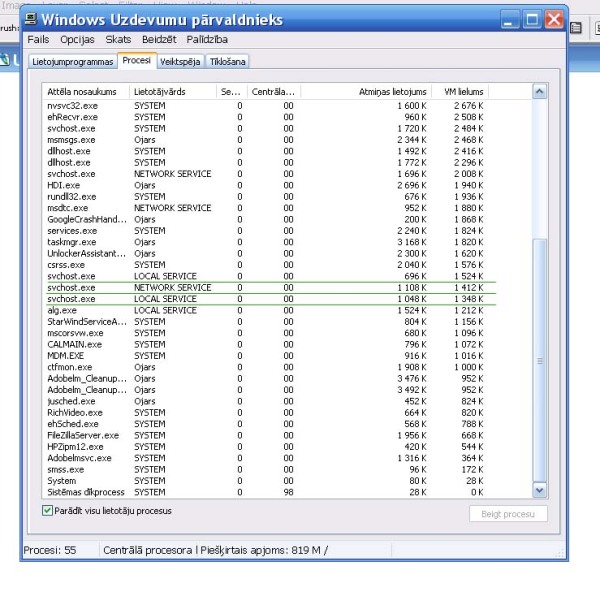Image resolution: width=600 pixels, height=596 pixels.
Task: Select svchost.exe with 1 048 K memory
Action: [x=265, y=299]
